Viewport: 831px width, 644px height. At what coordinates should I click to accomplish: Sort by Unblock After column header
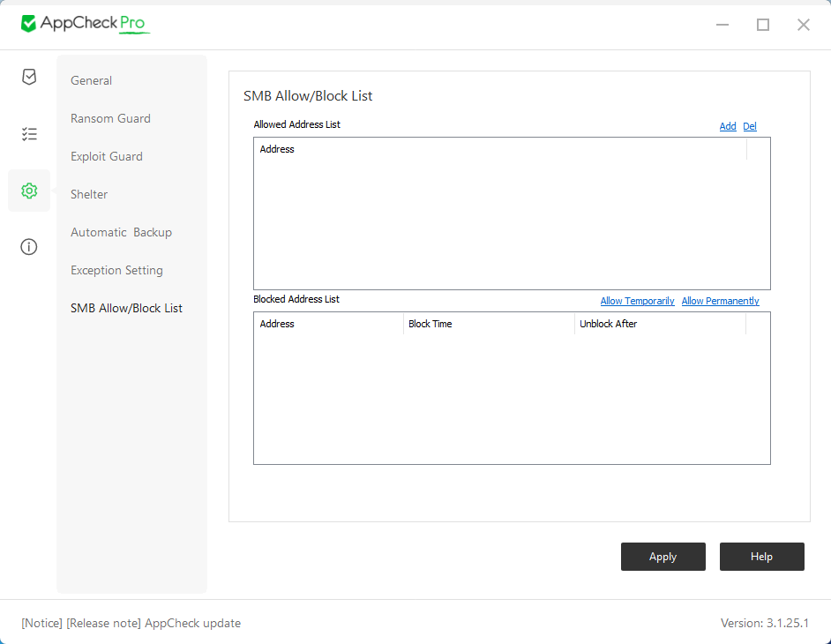coord(660,324)
